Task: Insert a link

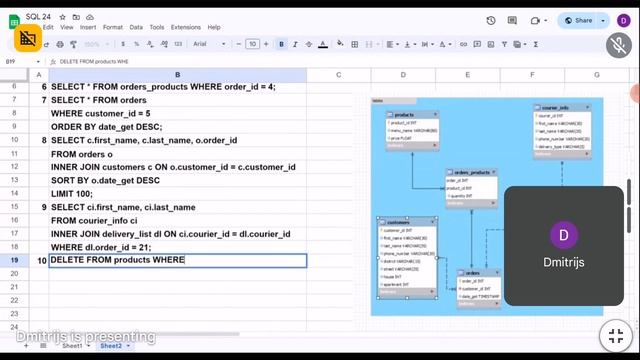Action: click(x=463, y=44)
